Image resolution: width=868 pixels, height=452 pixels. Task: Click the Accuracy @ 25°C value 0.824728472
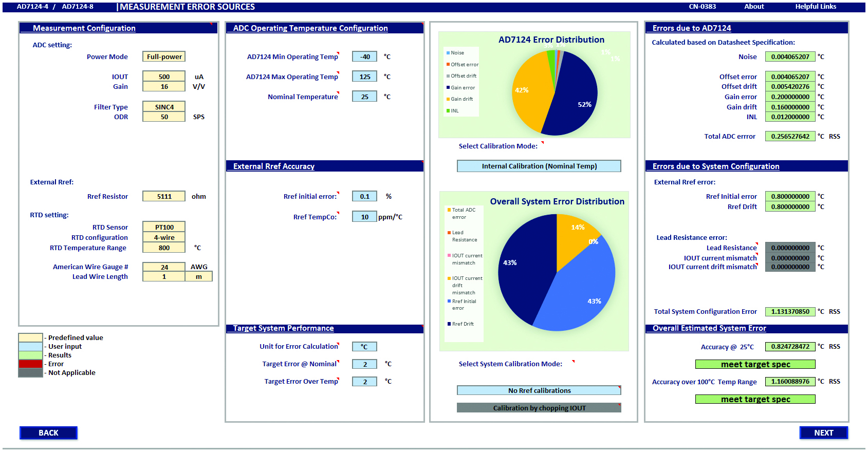point(790,346)
